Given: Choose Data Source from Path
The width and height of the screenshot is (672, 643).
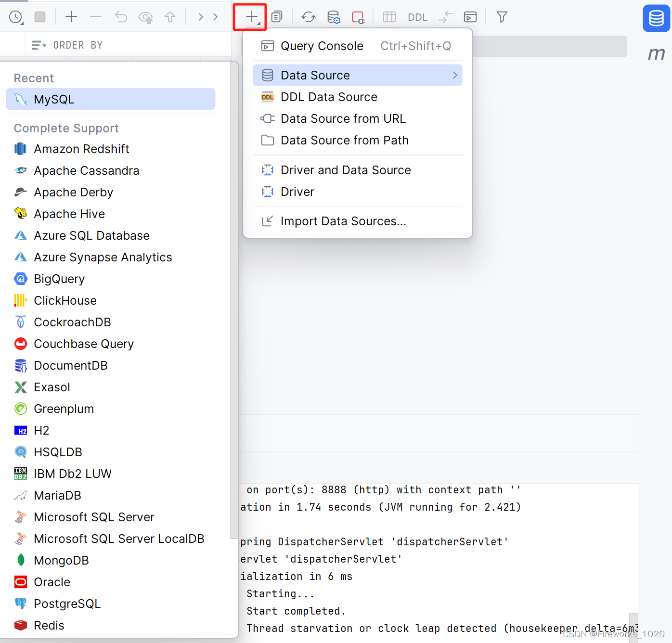Looking at the screenshot, I should click(x=357, y=140).
